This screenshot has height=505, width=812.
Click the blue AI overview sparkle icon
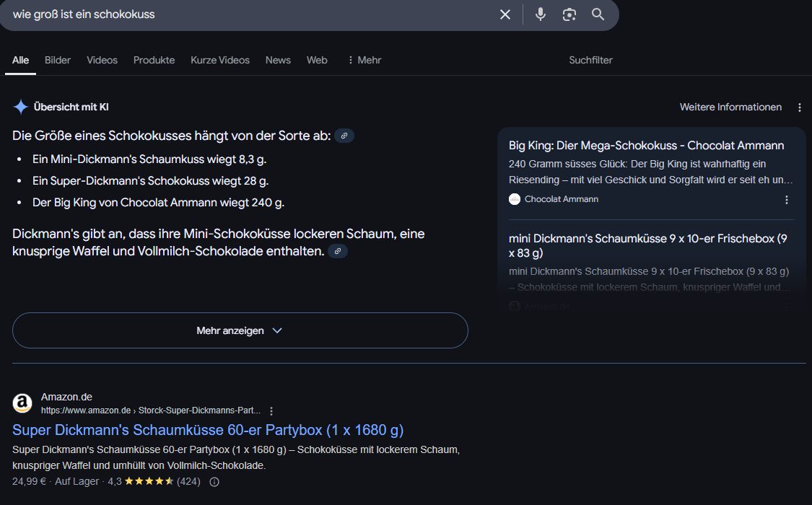point(21,107)
